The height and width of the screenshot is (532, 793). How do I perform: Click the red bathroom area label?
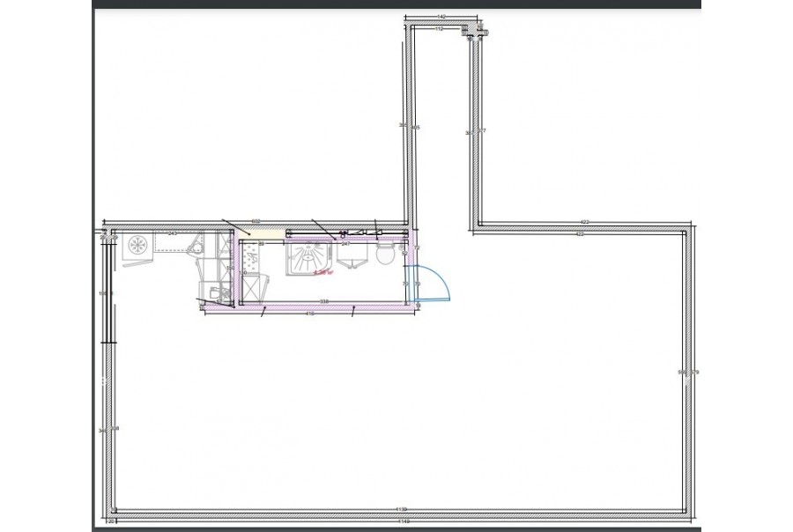pyautogui.click(x=321, y=273)
